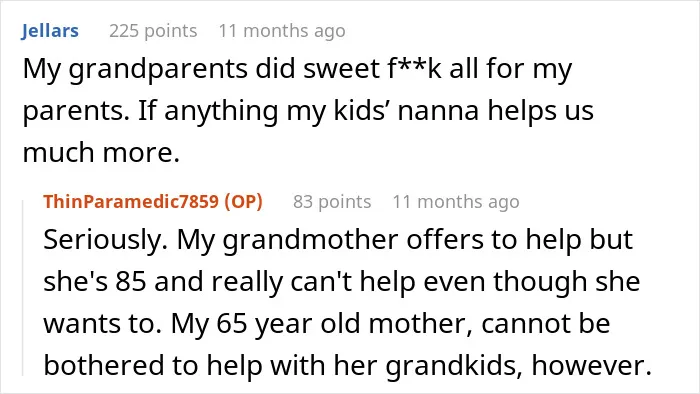
Task: Click the word "grandparents" in the Jellars comment
Action: (159, 71)
